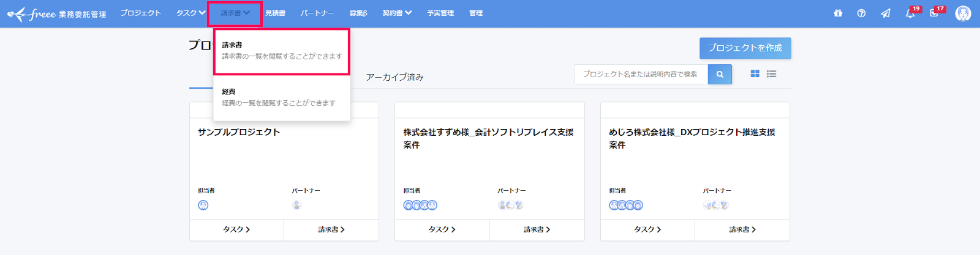
Task: Open the user avatar menu
Action: point(963,13)
